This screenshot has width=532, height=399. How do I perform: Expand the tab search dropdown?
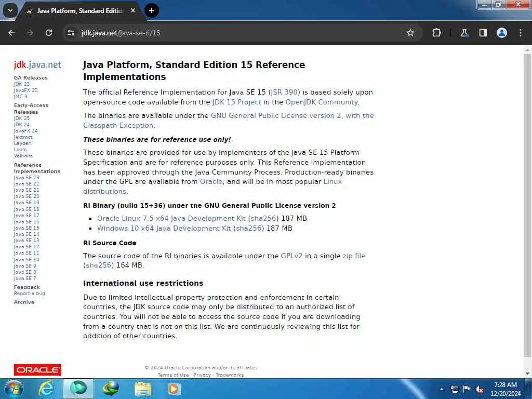(x=10, y=10)
